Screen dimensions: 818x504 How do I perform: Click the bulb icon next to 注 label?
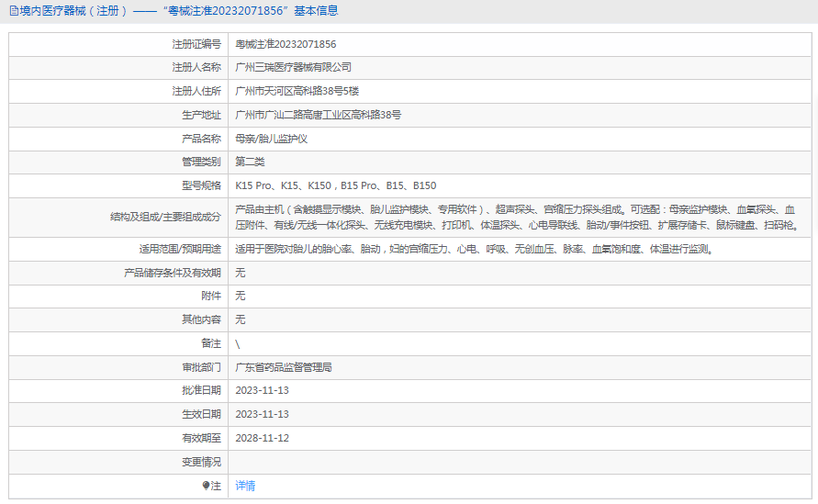[206, 486]
